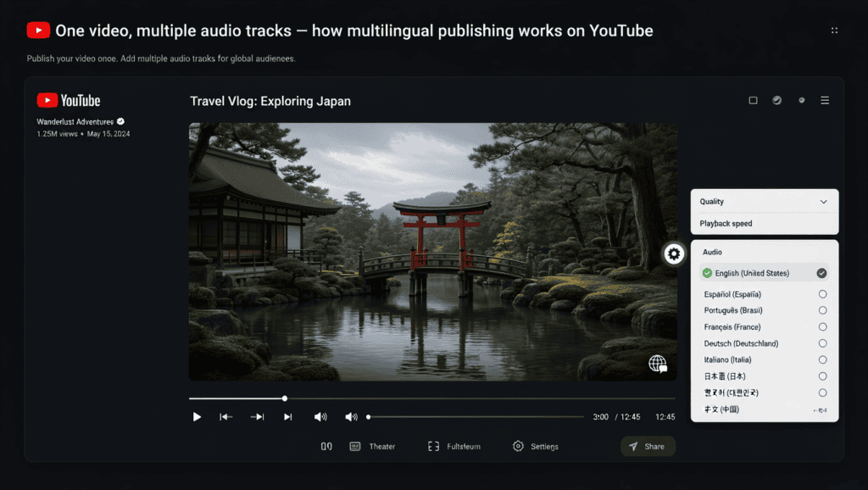The width and height of the screenshot is (868, 490).
Task: Click the filled checkmark for English (United States)
Action: tap(821, 273)
